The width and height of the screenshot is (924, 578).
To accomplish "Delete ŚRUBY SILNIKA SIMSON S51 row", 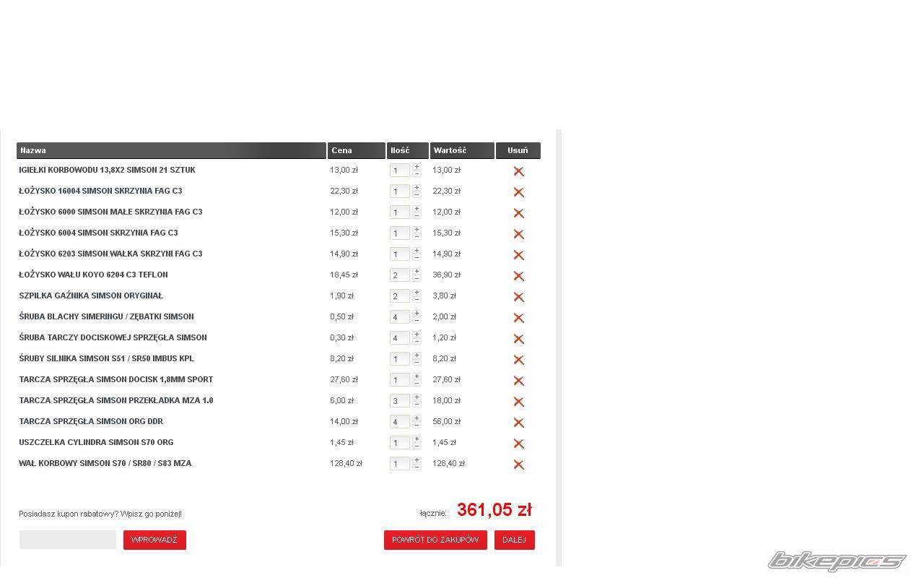I will (x=518, y=360).
